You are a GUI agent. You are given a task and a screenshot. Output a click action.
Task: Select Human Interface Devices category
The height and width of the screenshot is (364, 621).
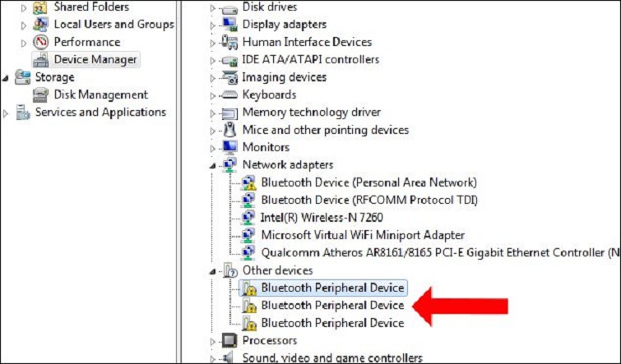pyautogui.click(x=307, y=42)
